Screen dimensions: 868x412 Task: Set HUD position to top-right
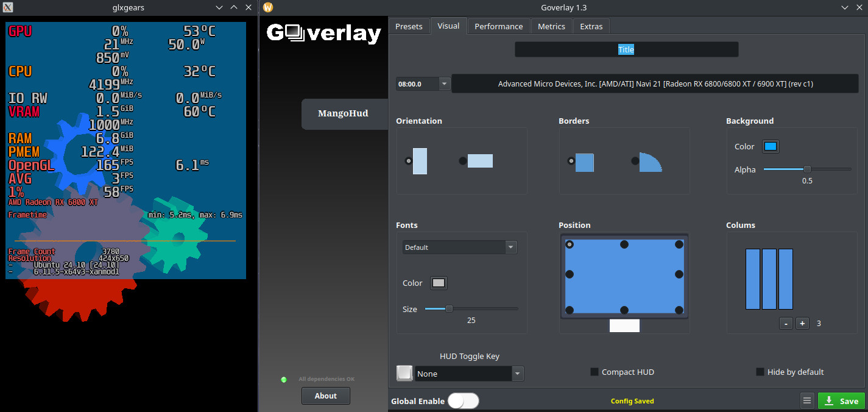679,244
